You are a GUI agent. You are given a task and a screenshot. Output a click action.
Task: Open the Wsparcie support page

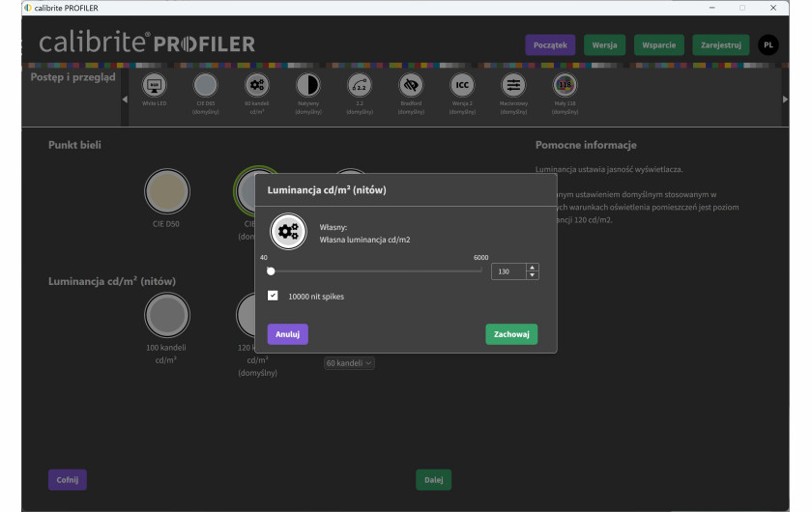pyautogui.click(x=658, y=45)
